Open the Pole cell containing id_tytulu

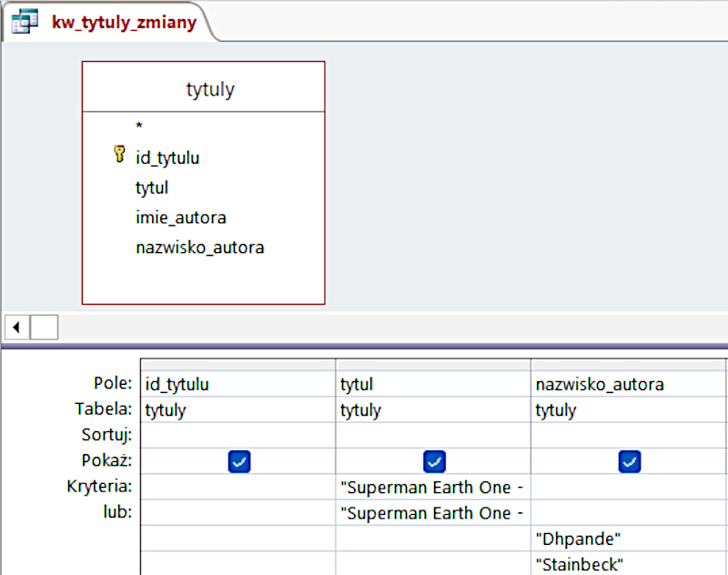(x=238, y=384)
